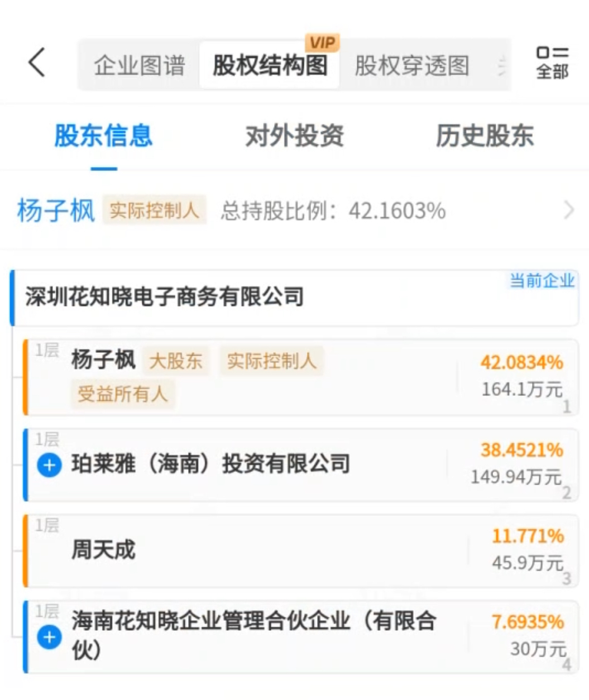Tap the back arrow icon
The height and width of the screenshot is (700, 589).
tap(37, 62)
